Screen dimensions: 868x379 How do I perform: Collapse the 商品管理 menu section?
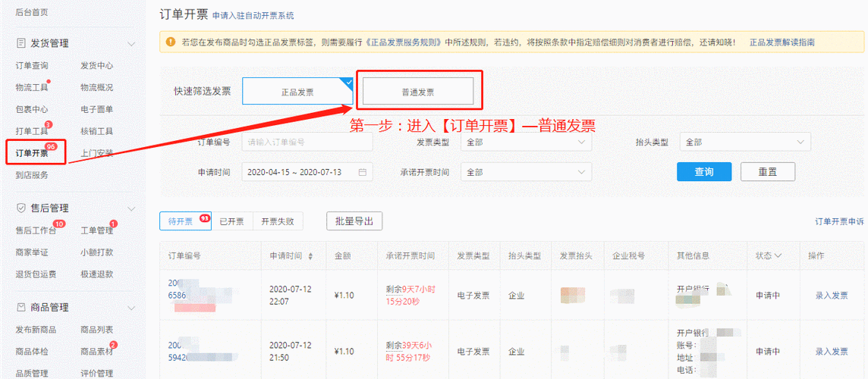(131, 307)
